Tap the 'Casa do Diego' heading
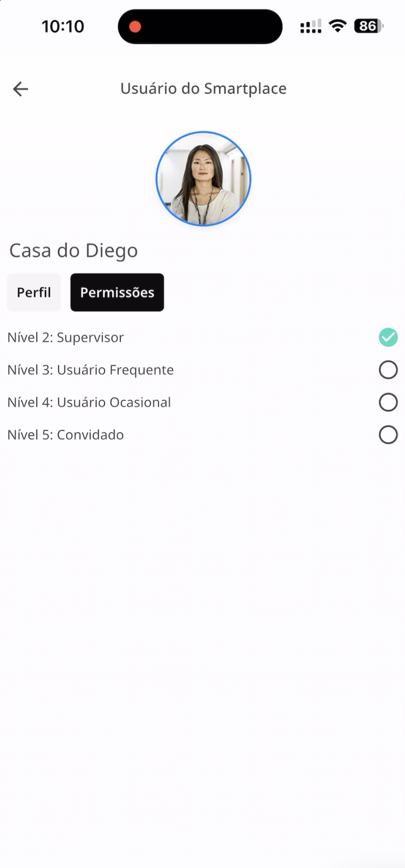 tap(74, 251)
